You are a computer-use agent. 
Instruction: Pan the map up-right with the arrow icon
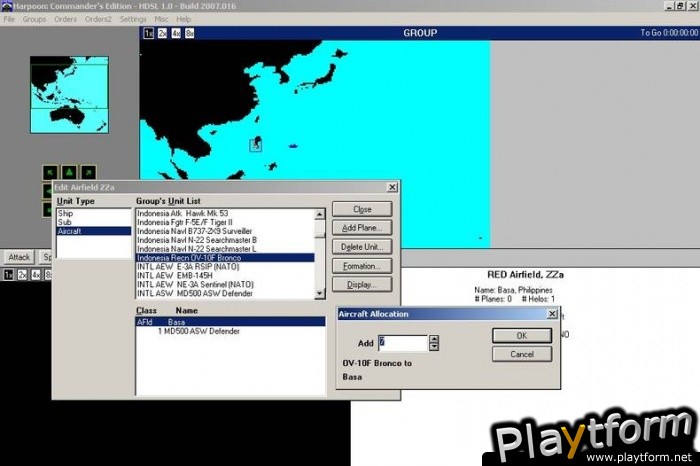pos(88,172)
